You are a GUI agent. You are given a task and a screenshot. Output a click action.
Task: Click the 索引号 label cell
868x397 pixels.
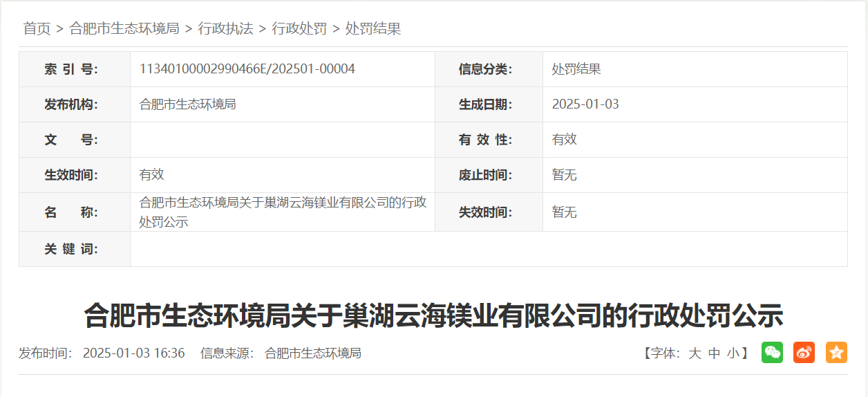click(75, 69)
